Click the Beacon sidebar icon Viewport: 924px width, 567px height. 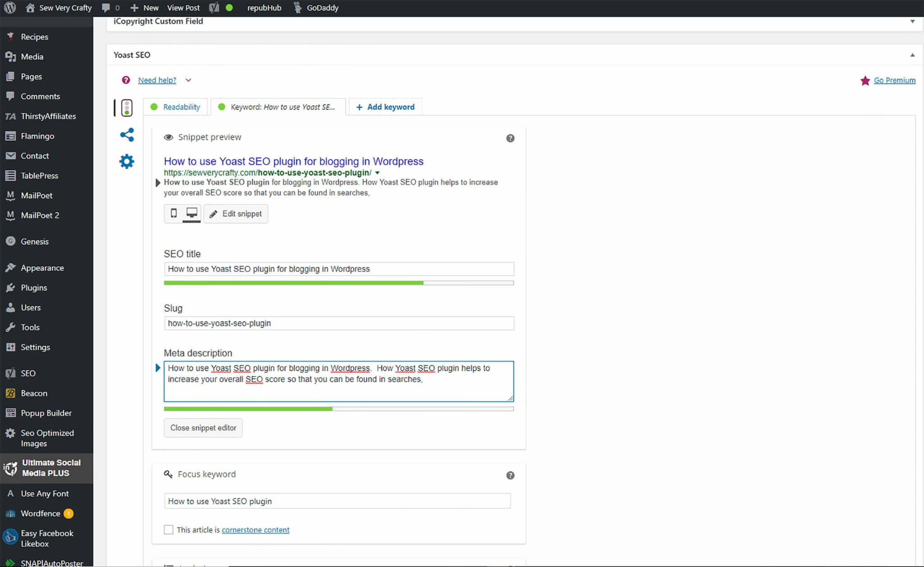(10, 393)
